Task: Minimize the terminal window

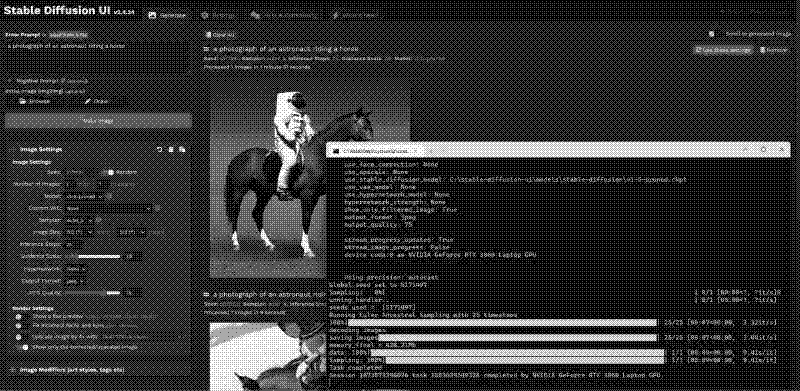Action: (x=745, y=150)
